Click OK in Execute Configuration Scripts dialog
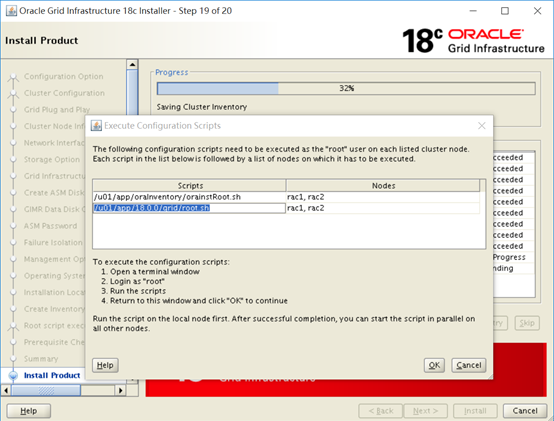The height and width of the screenshot is (421, 554). [x=434, y=365]
